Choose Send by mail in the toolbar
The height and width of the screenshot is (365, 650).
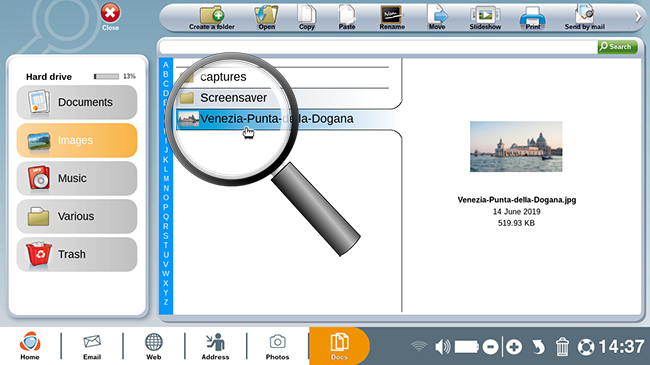point(585,18)
